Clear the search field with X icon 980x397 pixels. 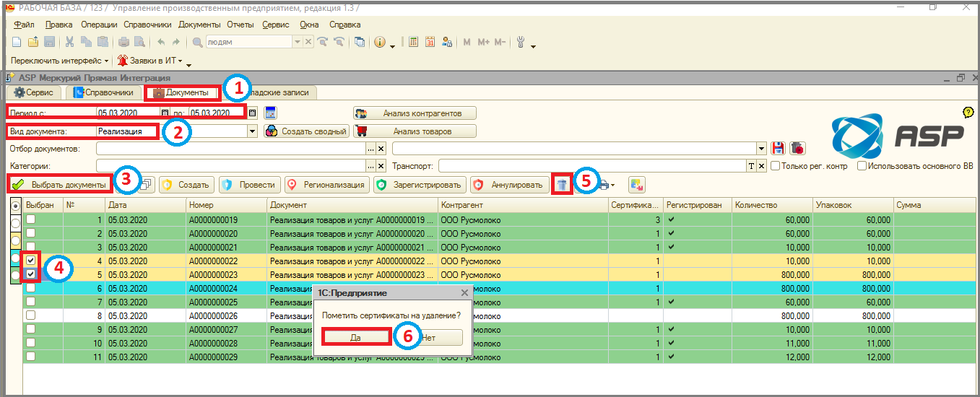(x=308, y=42)
